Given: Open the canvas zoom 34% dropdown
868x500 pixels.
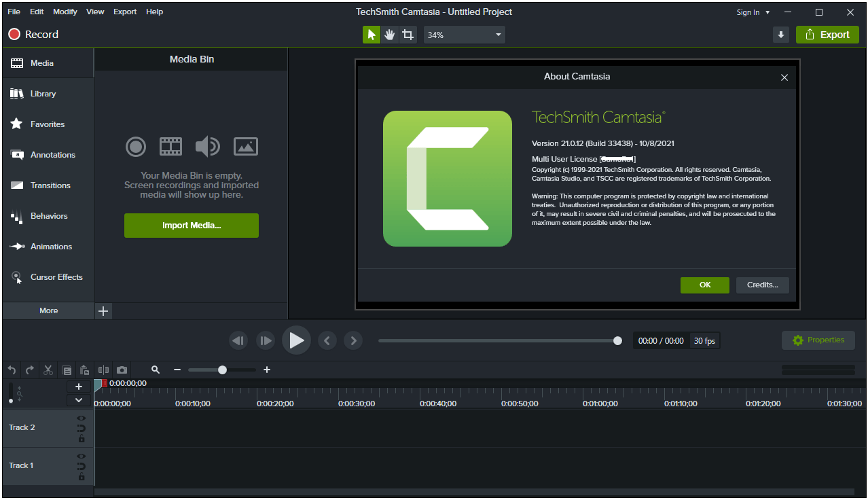Looking at the screenshot, I should (465, 35).
